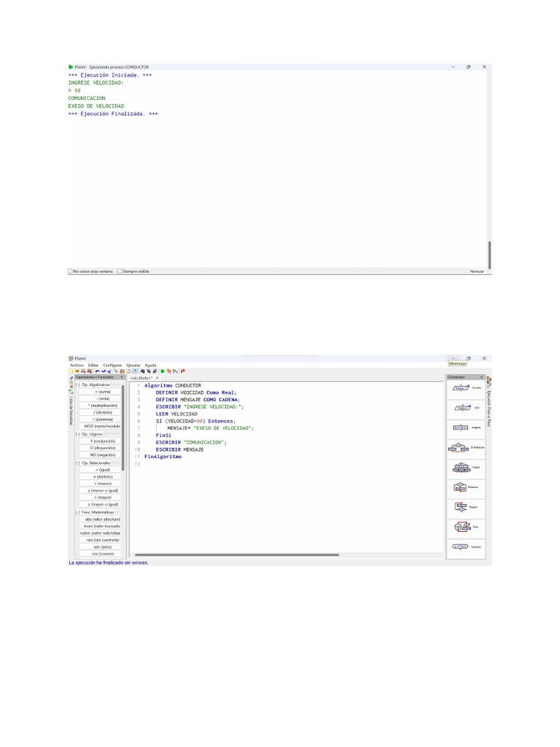Insert the abs (valor absoluto) function
The height and width of the screenshot is (747, 560).
(100, 519)
